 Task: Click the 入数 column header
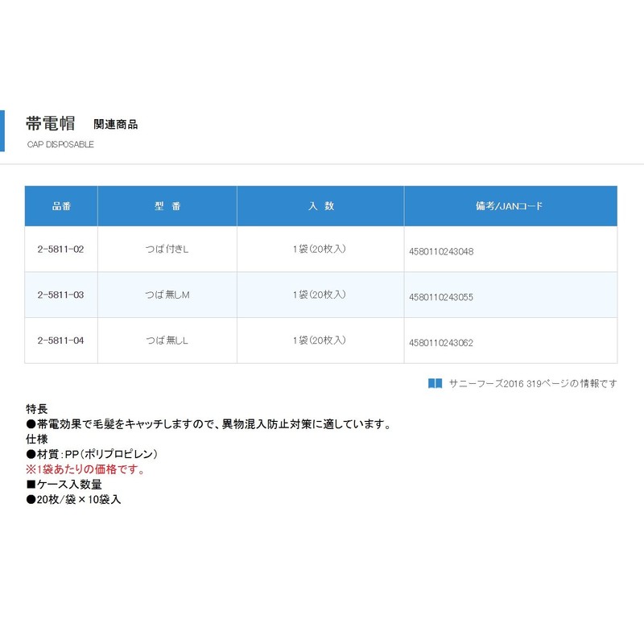(320, 206)
